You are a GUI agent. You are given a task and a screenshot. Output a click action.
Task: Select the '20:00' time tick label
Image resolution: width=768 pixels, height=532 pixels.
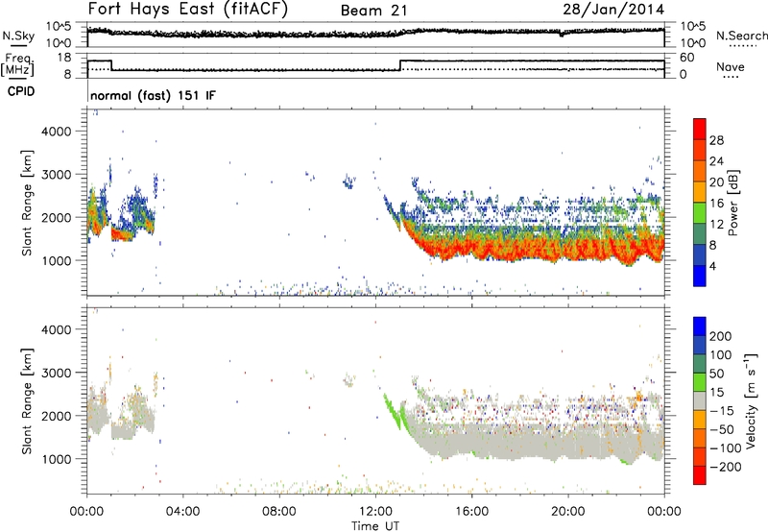(567, 512)
